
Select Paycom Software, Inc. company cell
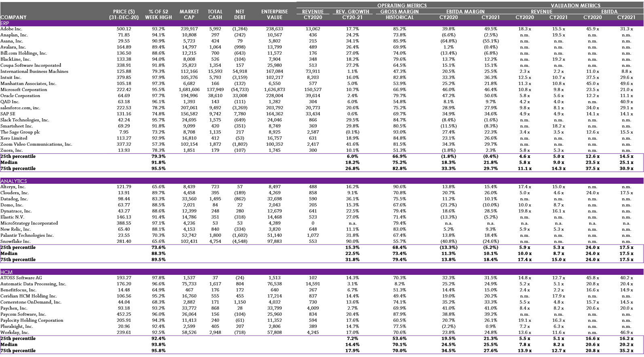point(23,314)
